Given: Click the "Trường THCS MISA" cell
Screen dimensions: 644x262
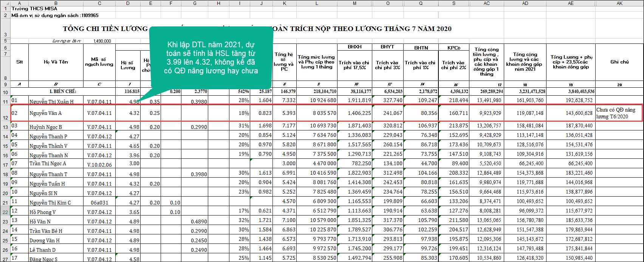Looking at the screenshot, I should point(29,9).
